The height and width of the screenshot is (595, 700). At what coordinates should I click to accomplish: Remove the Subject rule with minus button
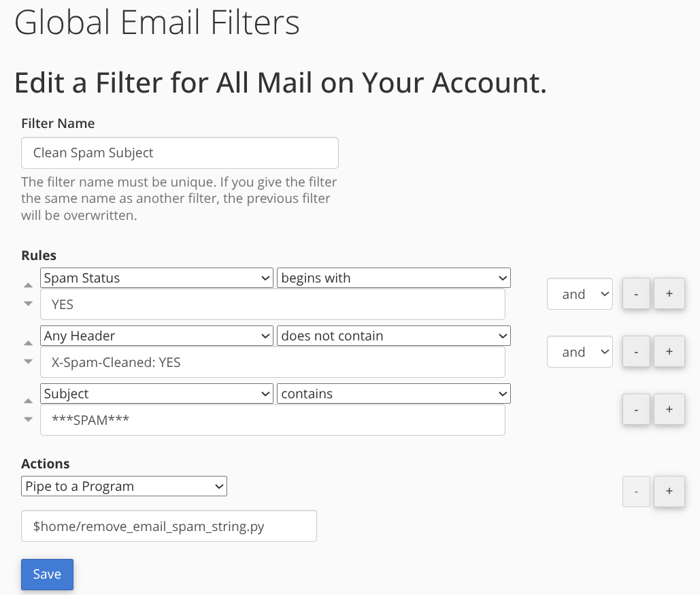(636, 410)
